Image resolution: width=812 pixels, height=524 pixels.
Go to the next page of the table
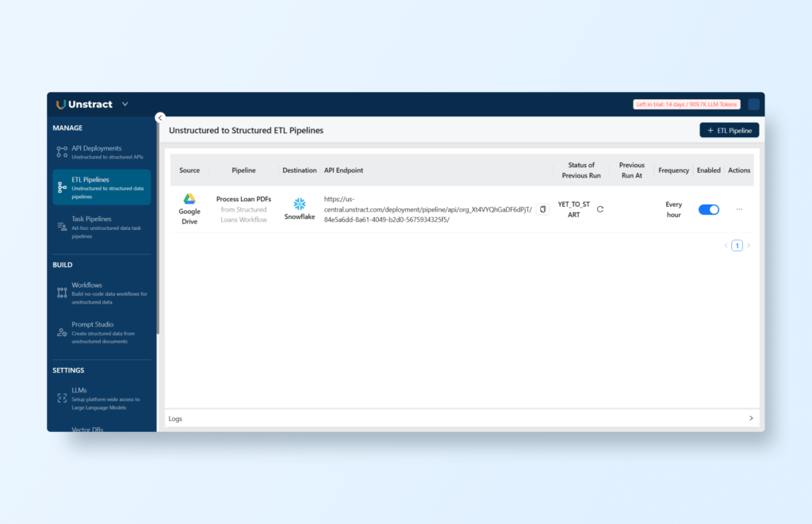(x=749, y=246)
